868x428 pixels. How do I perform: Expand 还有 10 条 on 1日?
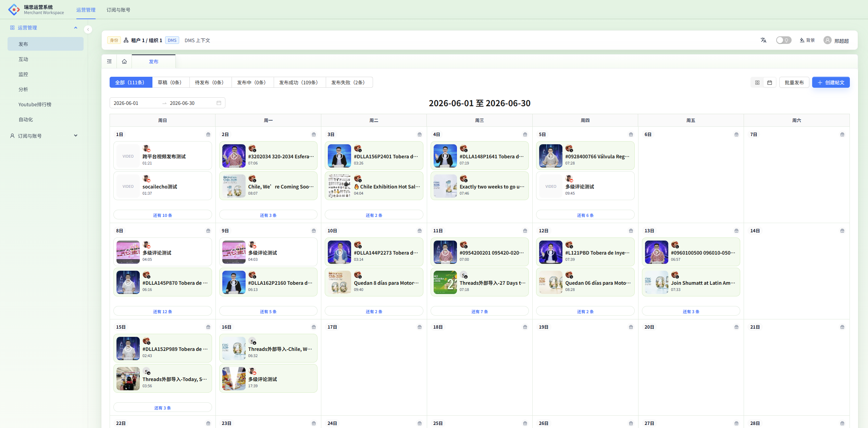pos(162,215)
